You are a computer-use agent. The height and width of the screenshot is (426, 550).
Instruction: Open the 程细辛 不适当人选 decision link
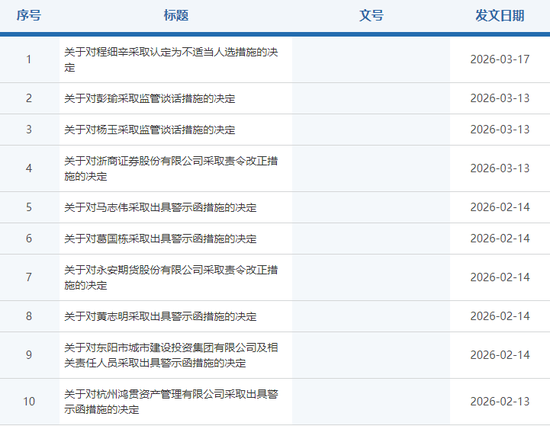171,60
